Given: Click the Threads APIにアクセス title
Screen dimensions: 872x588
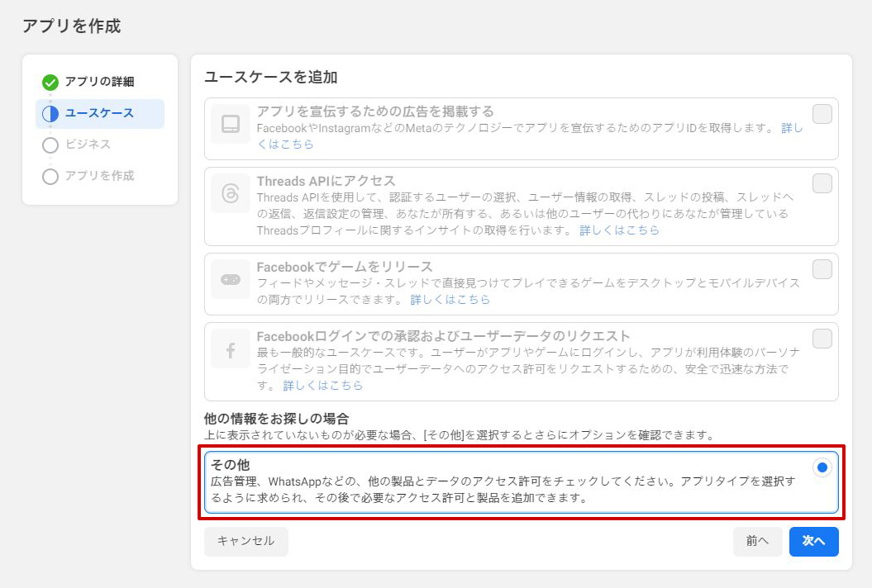Looking at the screenshot, I should (326, 181).
